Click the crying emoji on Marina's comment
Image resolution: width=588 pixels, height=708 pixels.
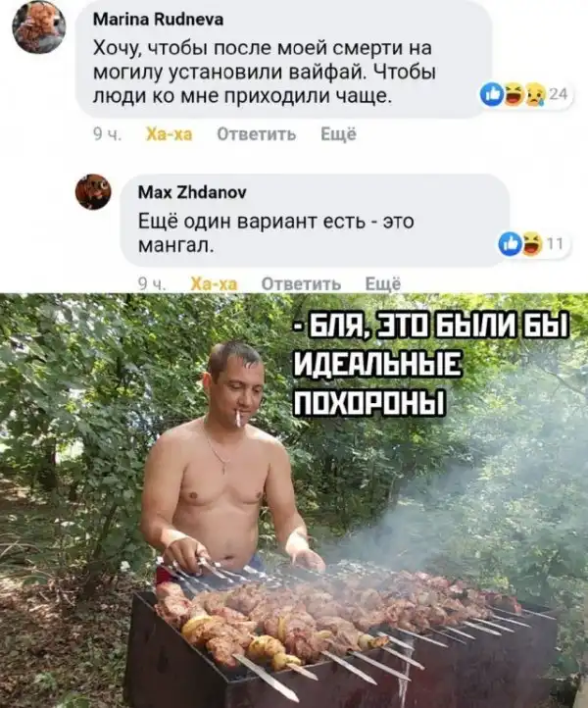(535, 94)
